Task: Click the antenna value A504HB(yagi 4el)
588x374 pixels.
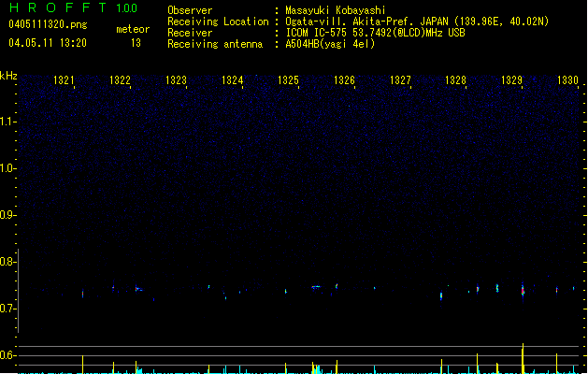Action: coord(330,44)
